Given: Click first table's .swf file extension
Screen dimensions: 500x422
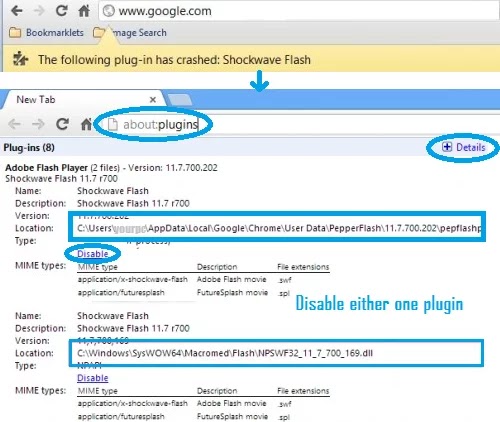Looking at the screenshot, I should pyautogui.click(x=284, y=280).
